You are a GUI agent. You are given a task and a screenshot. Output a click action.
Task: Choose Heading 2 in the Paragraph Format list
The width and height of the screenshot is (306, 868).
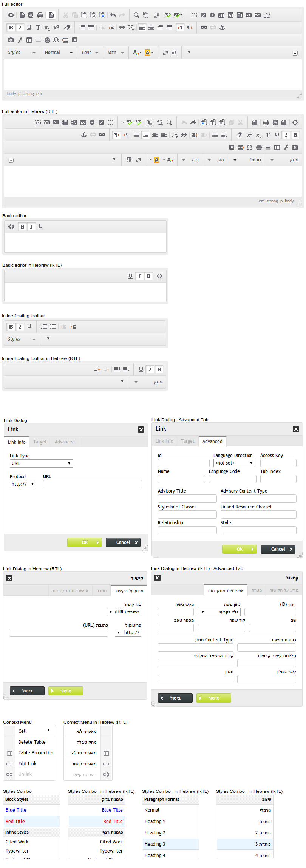[x=155, y=832]
